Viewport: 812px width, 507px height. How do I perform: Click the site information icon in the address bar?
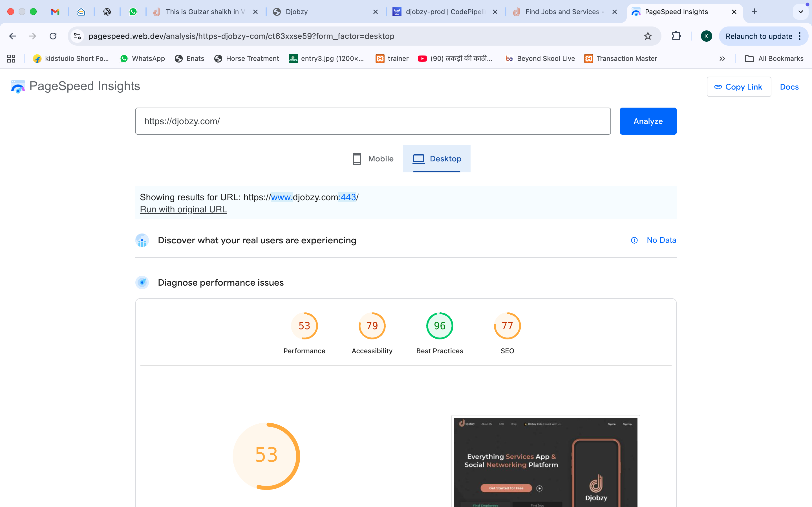pos(78,36)
